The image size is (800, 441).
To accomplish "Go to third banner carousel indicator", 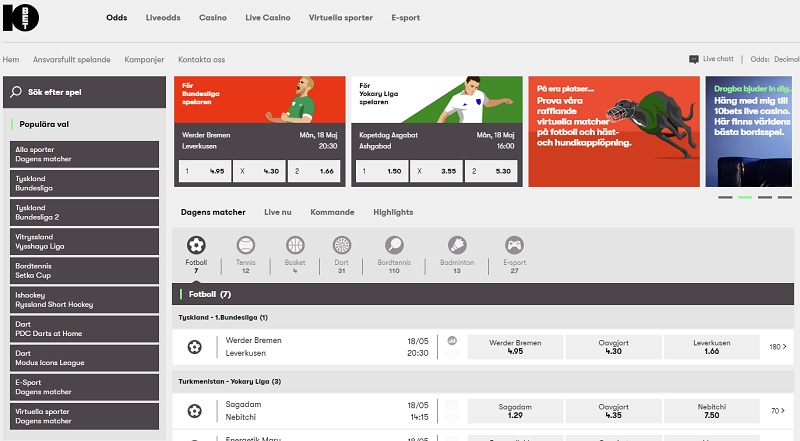I will coord(765,197).
